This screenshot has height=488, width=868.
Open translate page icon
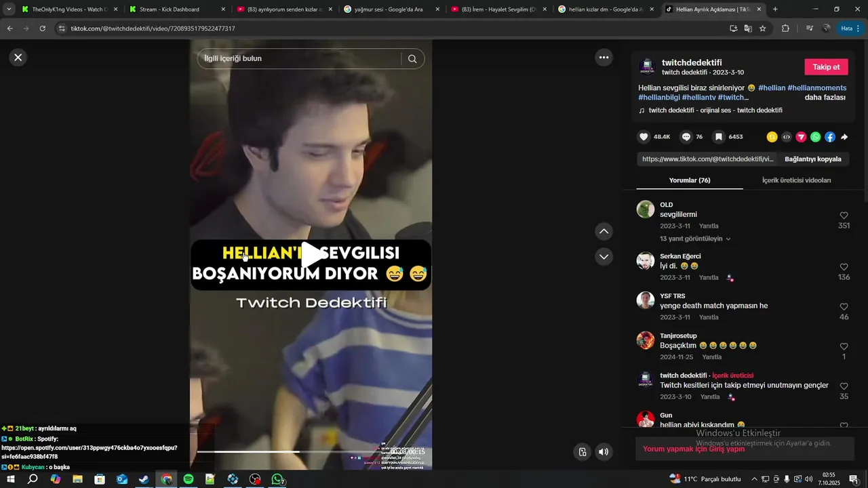[748, 28]
